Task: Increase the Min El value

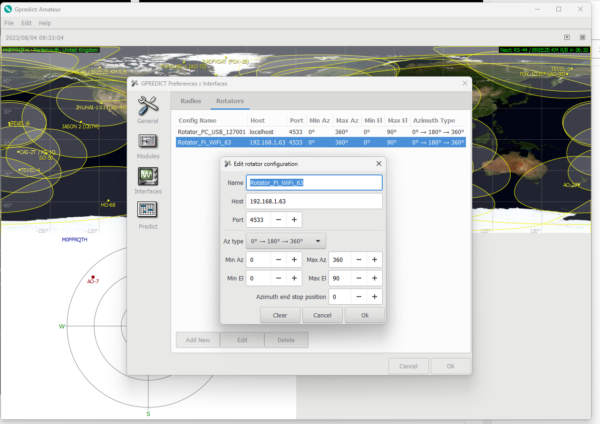Action: pyautogui.click(x=294, y=278)
